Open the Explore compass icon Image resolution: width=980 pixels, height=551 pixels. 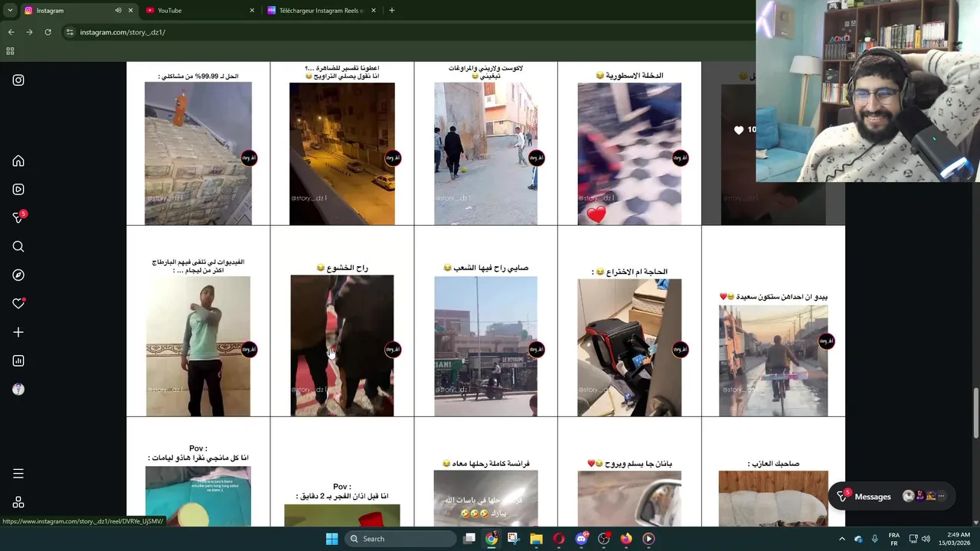tap(18, 275)
